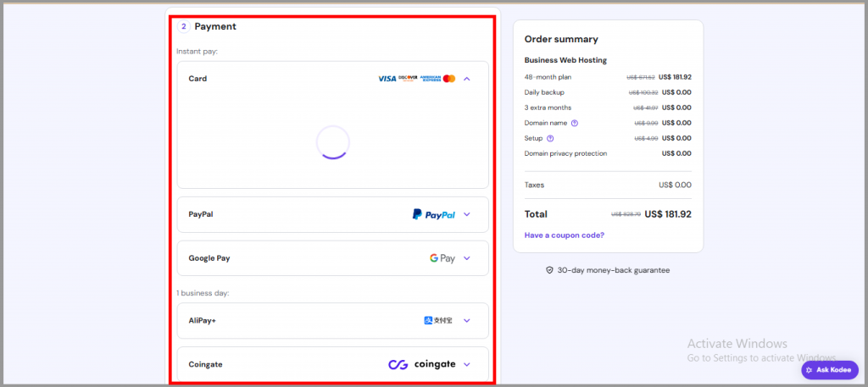Expand the AliPay+ payment option chevron
The image size is (868, 387).
(467, 321)
